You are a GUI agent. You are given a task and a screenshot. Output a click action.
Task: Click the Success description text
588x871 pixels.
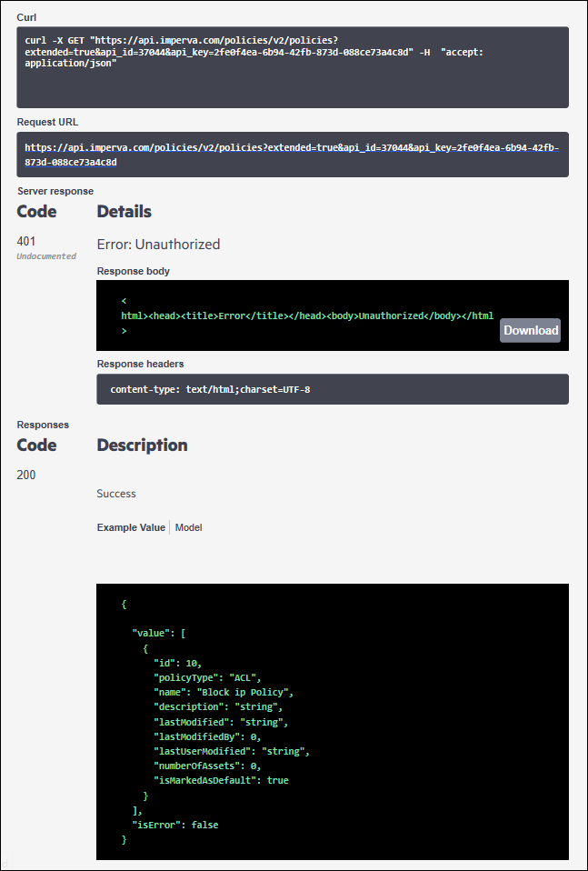click(x=116, y=494)
